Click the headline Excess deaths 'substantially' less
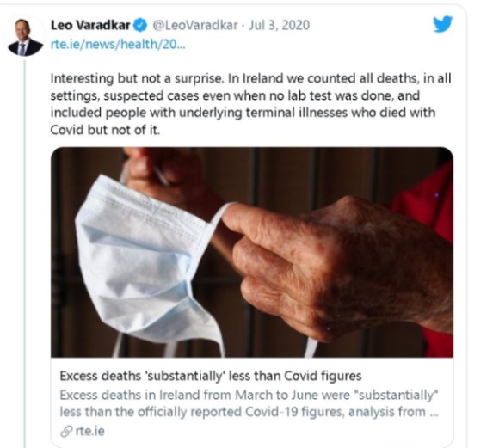The width and height of the screenshot is (499, 448). 211,376
